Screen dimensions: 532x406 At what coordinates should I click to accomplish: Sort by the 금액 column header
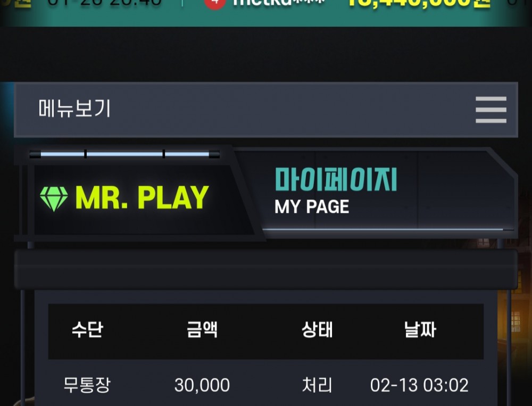tap(202, 329)
